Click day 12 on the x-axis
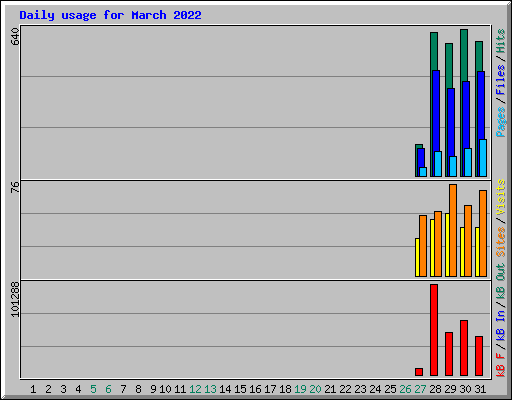 [x=195, y=389]
